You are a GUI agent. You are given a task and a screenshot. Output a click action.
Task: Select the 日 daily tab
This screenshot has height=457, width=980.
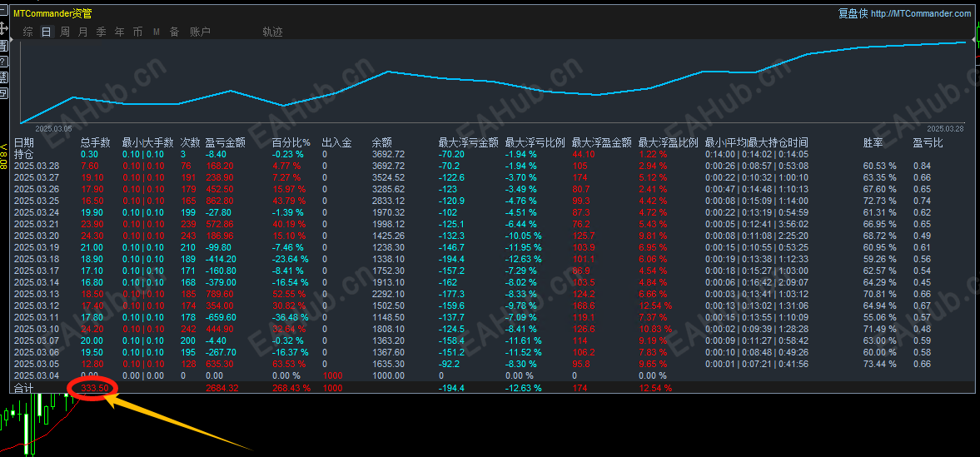tap(47, 32)
